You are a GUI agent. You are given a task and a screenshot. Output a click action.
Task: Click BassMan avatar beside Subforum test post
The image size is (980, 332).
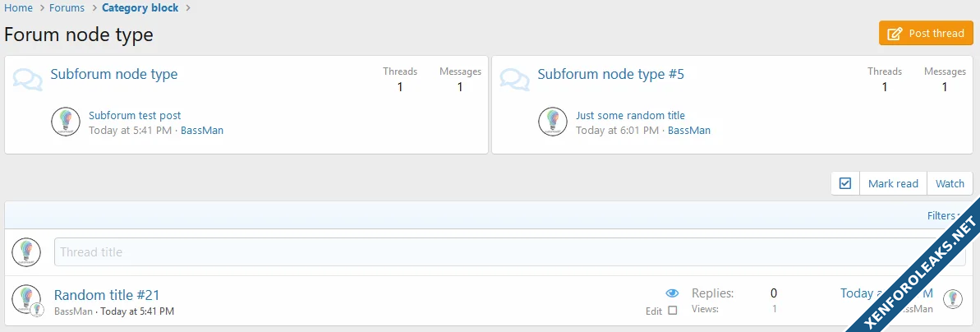[x=66, y=122]
